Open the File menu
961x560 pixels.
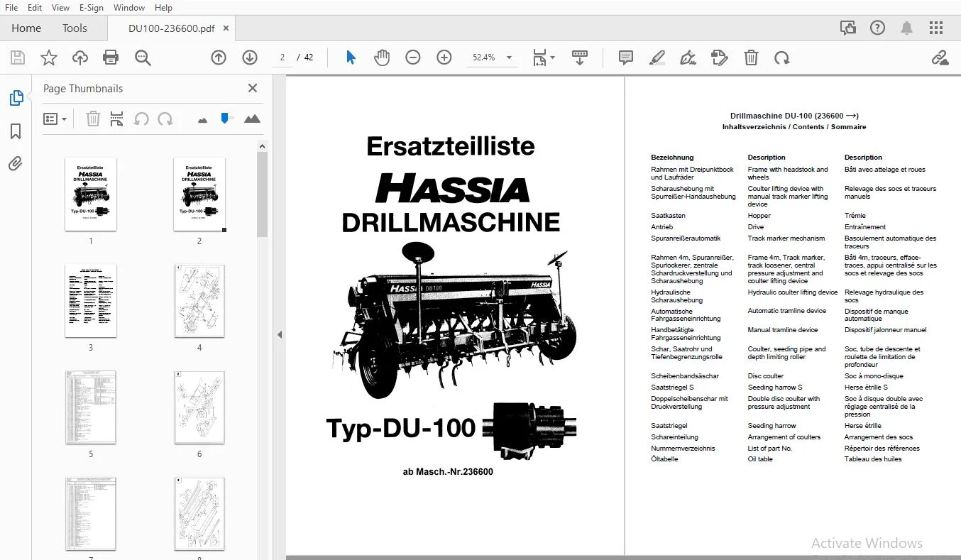coord(11,7)
